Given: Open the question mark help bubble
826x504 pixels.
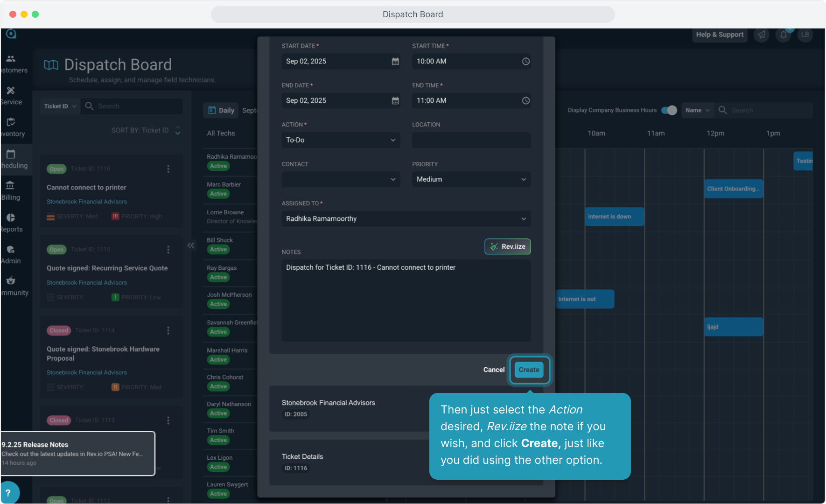Looking at the screenshot, I should 8,493.
